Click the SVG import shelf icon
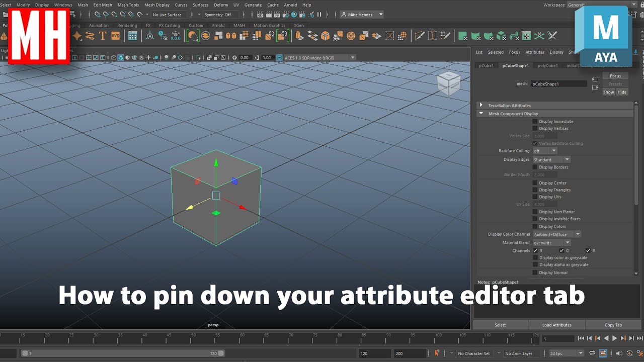Image resolution: width=644 pixels, height=362 pixels. coord(116,36)
